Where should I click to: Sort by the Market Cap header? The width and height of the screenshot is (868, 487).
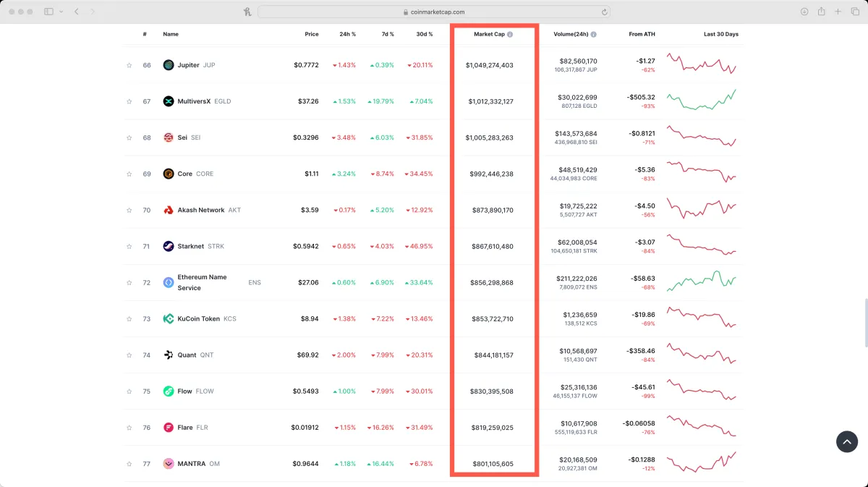click(489, 34)
